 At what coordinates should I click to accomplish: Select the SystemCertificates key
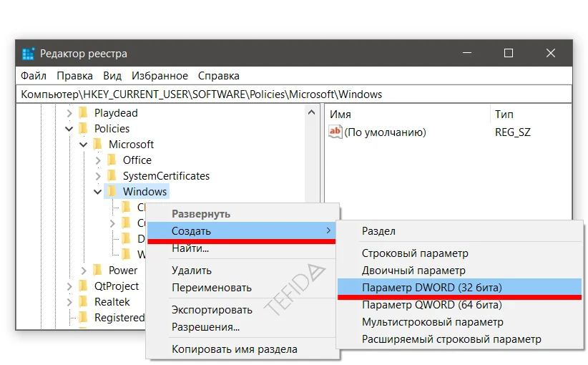tap(166, 176)
